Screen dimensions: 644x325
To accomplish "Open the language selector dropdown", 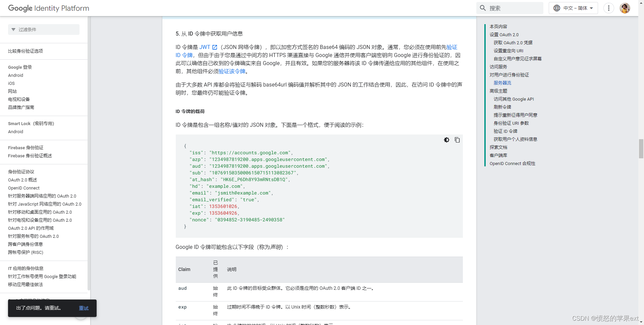I will click(x=573, y=8).
